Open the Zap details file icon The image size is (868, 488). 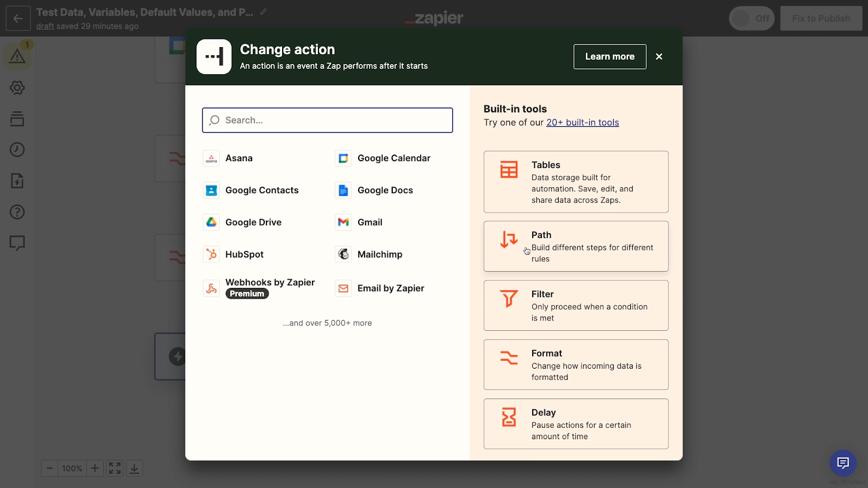(x=17, y=181)
